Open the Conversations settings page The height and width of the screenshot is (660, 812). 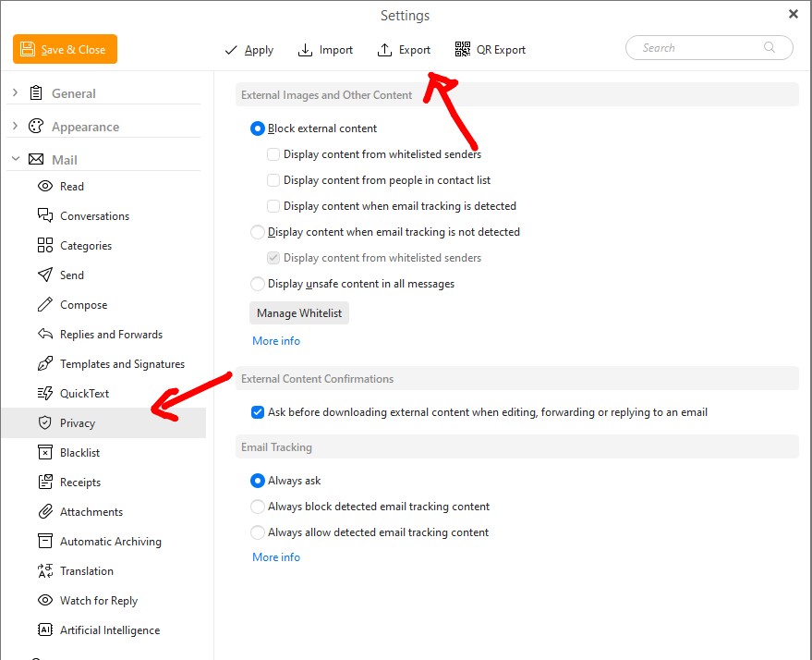(x=94, y=216)
